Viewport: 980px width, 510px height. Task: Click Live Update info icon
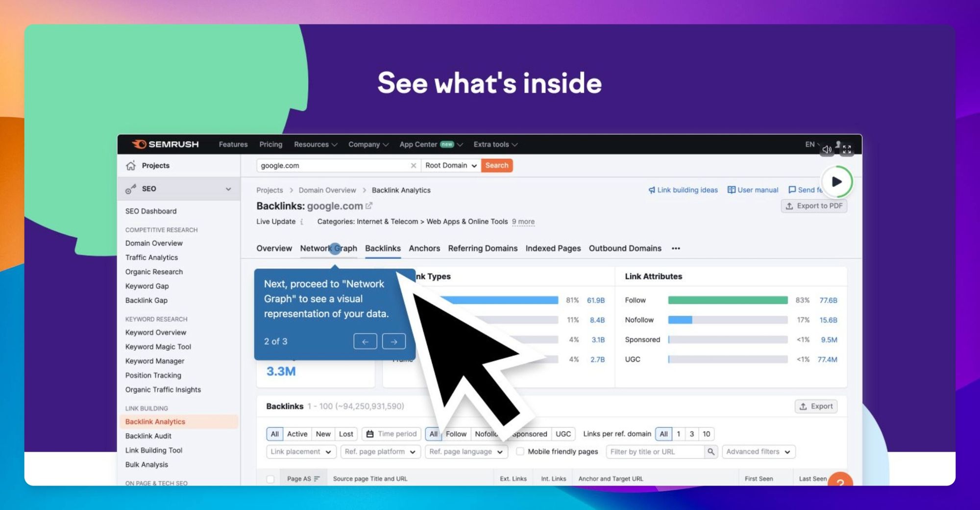coord(302,222)
